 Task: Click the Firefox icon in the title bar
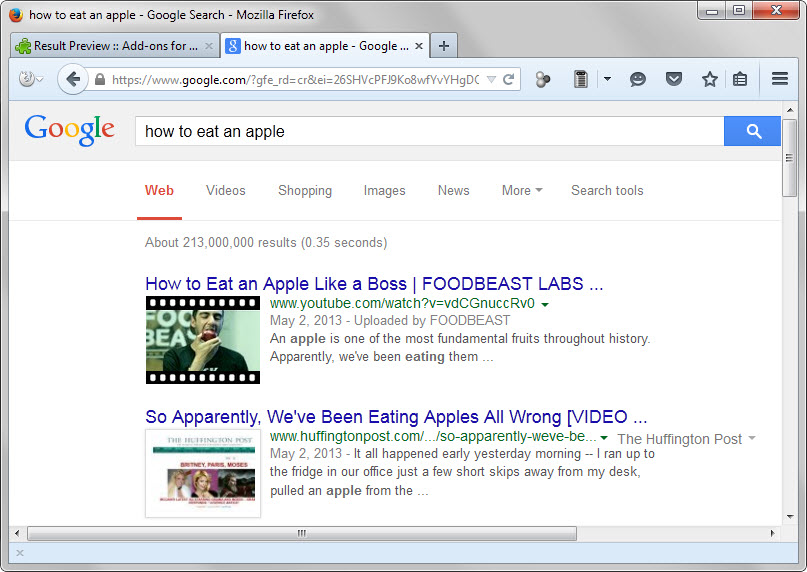coord(16,15)
